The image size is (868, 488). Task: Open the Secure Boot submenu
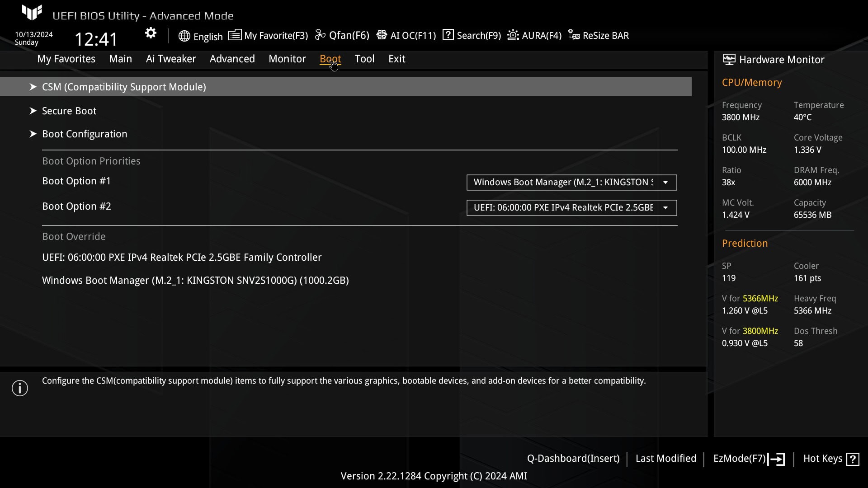(69, 111)
